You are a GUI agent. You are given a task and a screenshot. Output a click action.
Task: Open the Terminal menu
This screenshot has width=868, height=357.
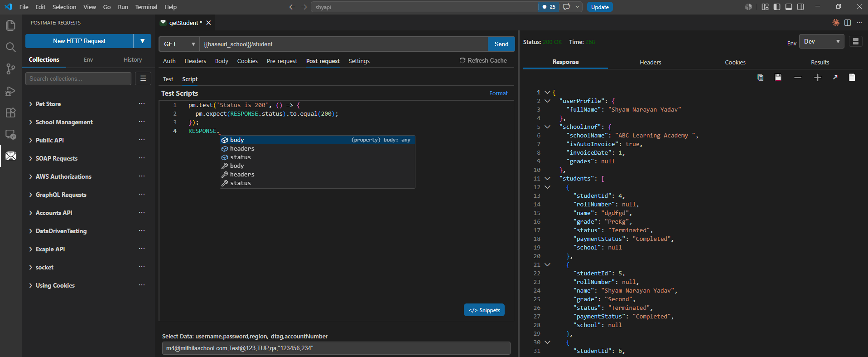coord(146,7)
